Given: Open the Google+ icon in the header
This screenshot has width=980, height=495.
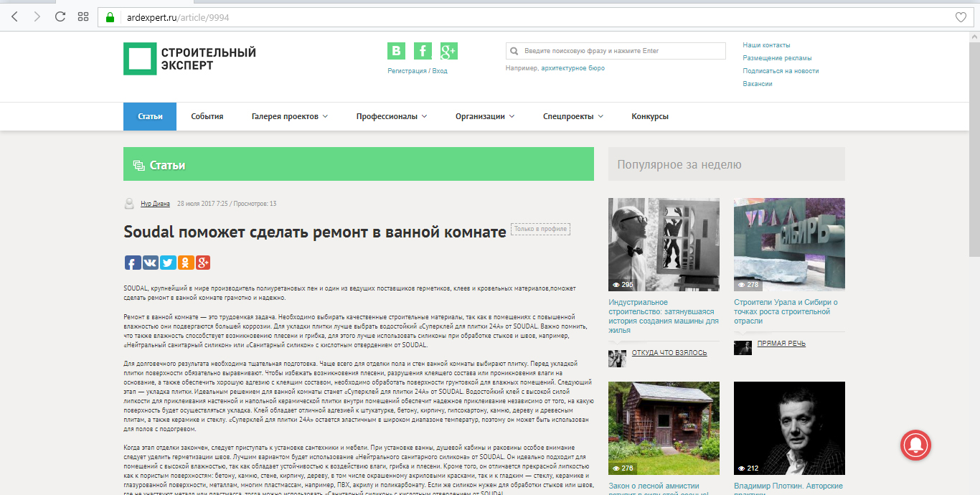Looking at the screenshot, I should [449, 51].
